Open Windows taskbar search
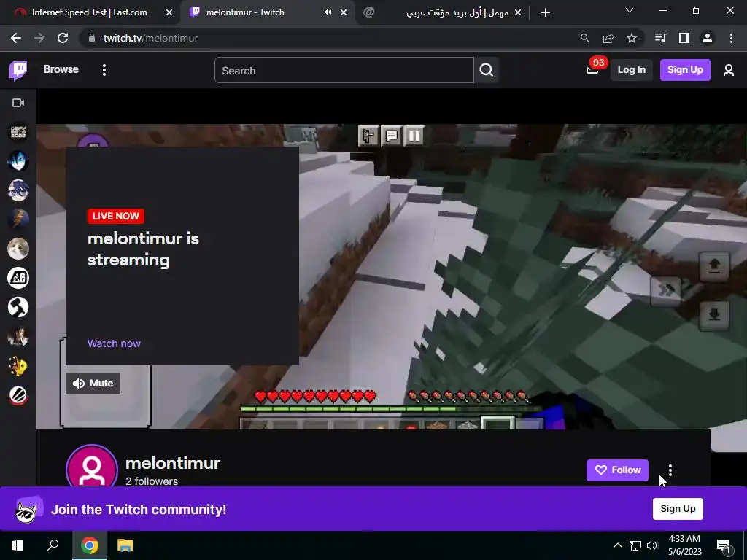Image resolution: width=747 pixels, height=560 pixels. [x=53, y=545]
